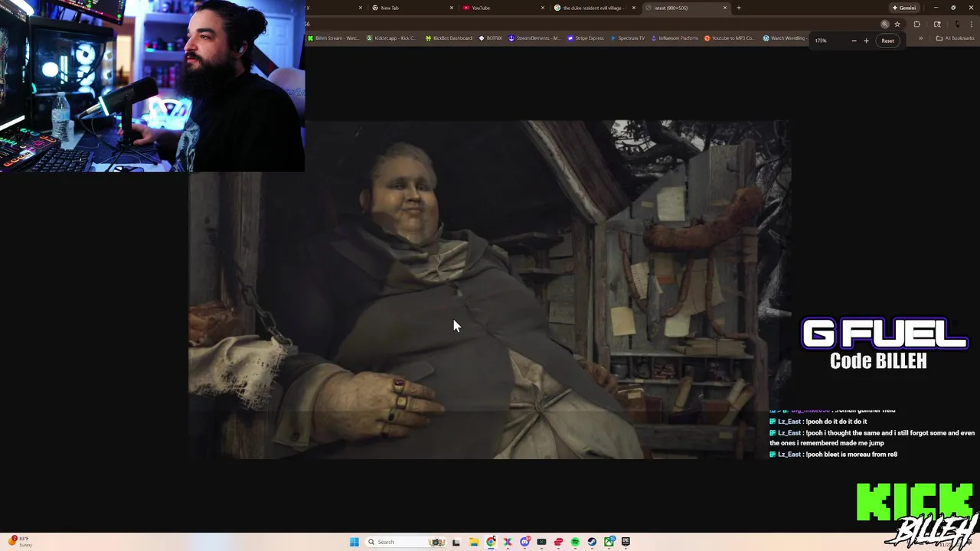Image resolution: width=980 pixels, height=551 pixels.
Task: Open the Kicklet.app bookmark
Action: coord(392,38)
